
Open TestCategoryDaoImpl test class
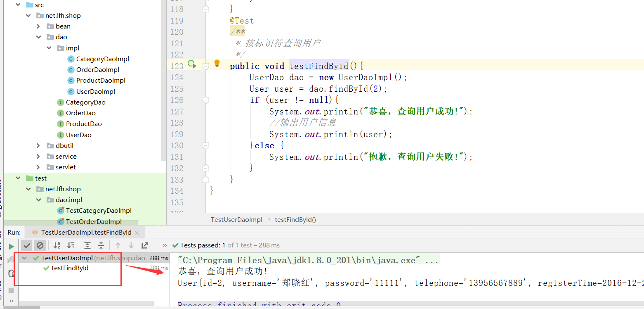point(99,211)
